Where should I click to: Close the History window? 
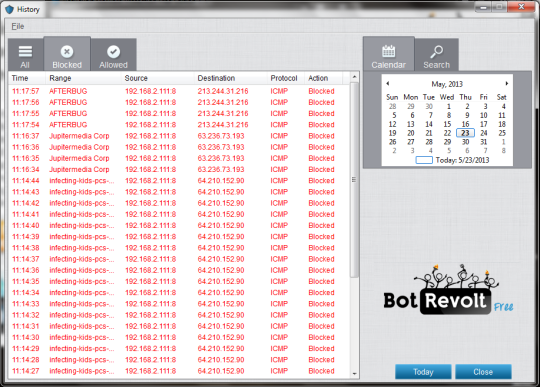pos(521,7)
